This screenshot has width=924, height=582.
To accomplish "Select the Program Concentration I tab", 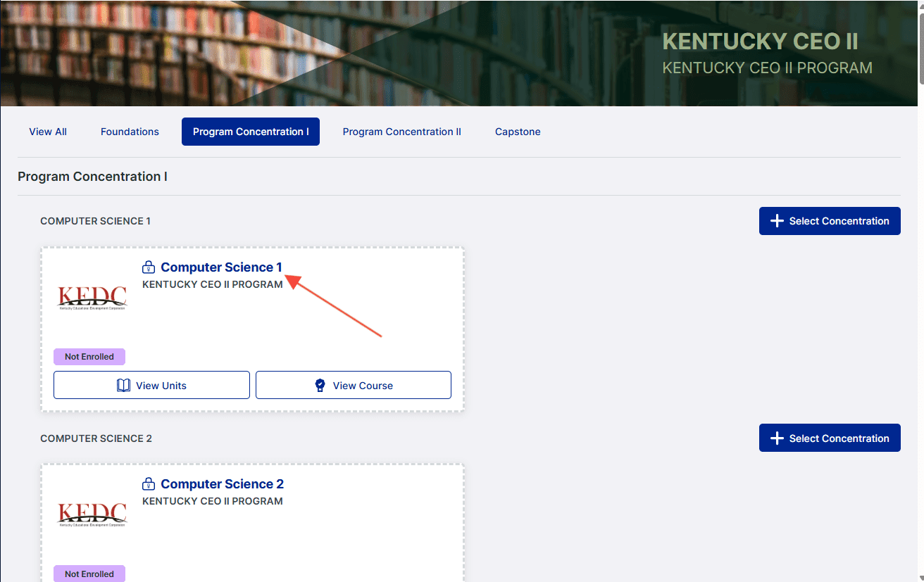I will [251, 132].
